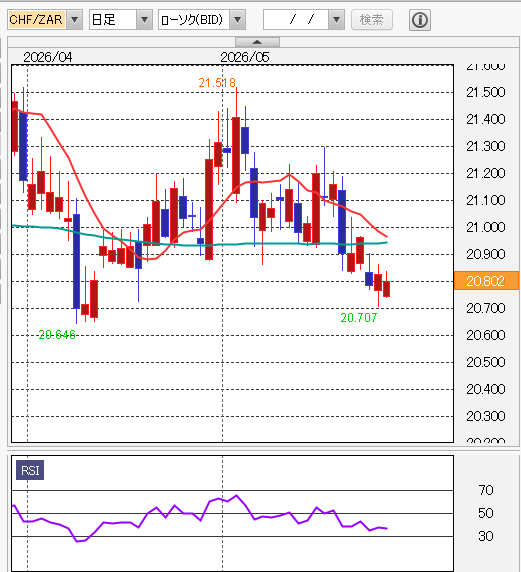Open the chart information icon

point(420,20)
